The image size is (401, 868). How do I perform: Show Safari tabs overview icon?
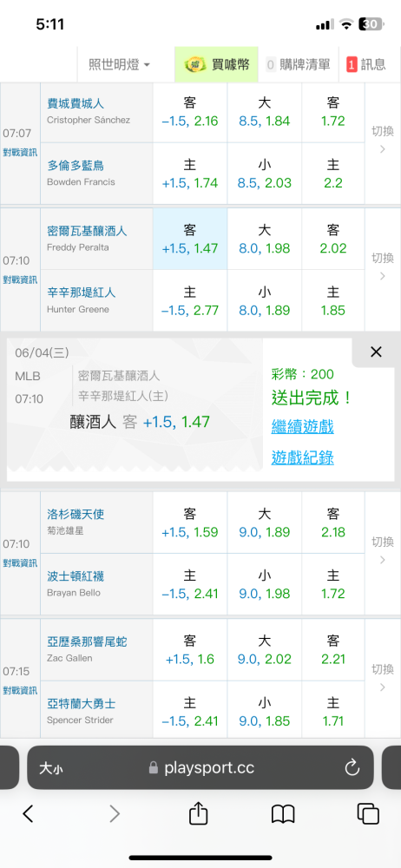coord(368,813)
